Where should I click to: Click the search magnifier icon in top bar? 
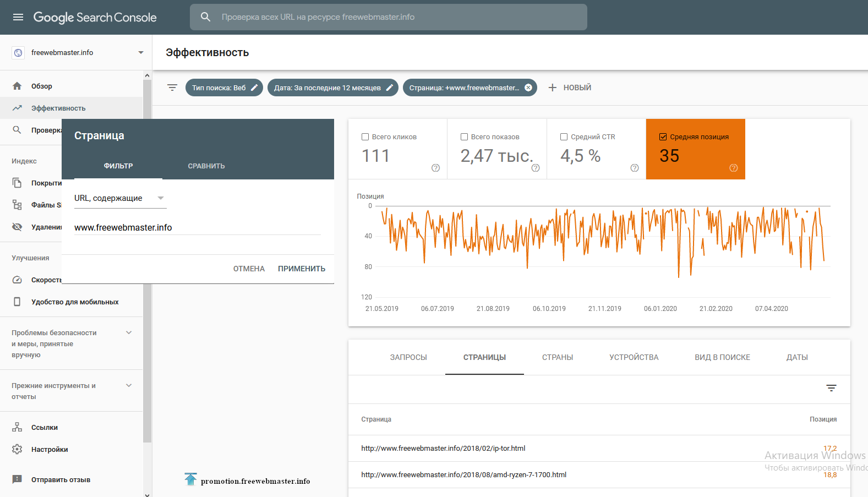pyautogui.click(x=205, y=17)
